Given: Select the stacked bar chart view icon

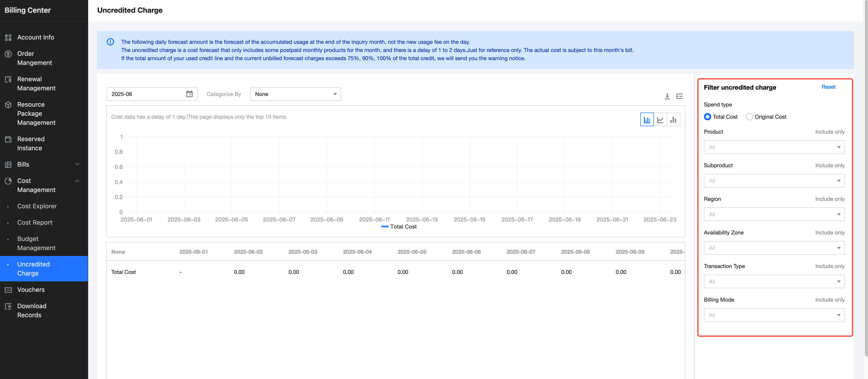Looking at the screenshot, I should tap(647, 120).
